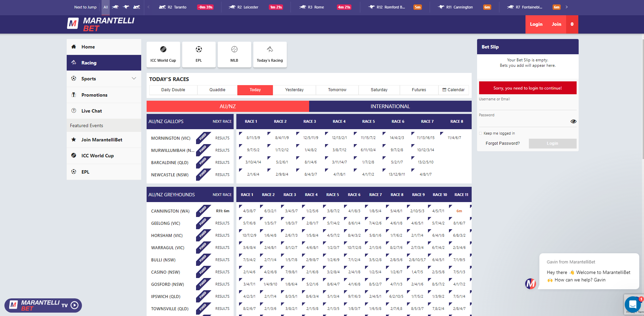Screen dimensions: 644x316
Task: Open EPL in sidebar featured events
Action: coord(104,172)
